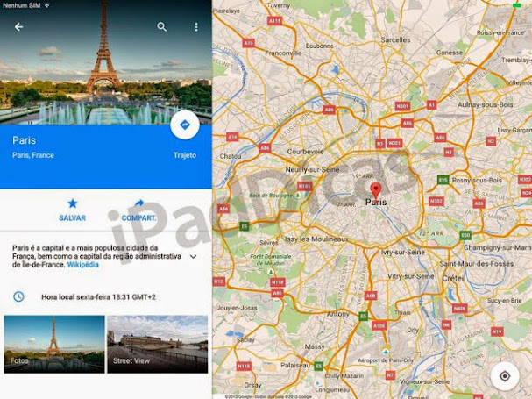The height and width of the screenshot is (399, 532).
Task: Tap the round directions button
Action: click(185, 125)
